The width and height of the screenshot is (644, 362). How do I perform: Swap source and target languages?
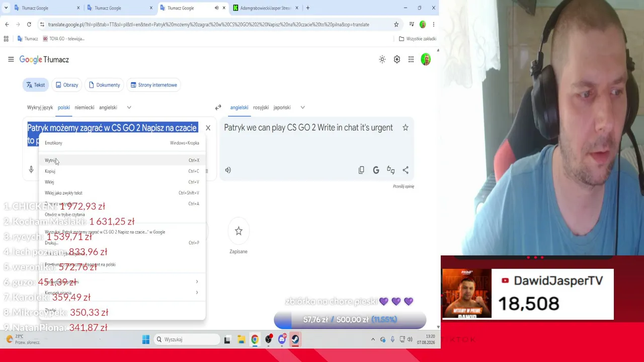(x=218, y=107)
